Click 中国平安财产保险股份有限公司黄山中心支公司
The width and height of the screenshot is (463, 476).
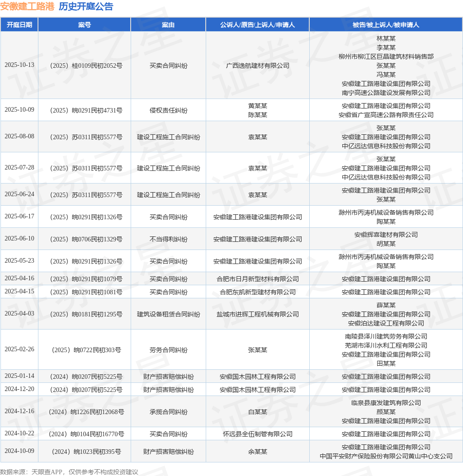pos(386,456)
